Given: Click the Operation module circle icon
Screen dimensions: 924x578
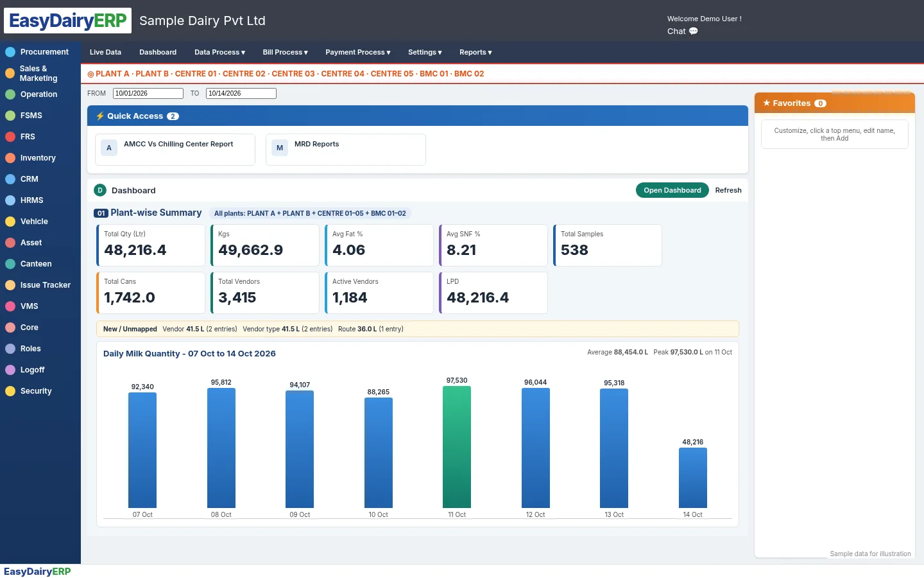Looking at the screenshot, I should pos(10,94).
